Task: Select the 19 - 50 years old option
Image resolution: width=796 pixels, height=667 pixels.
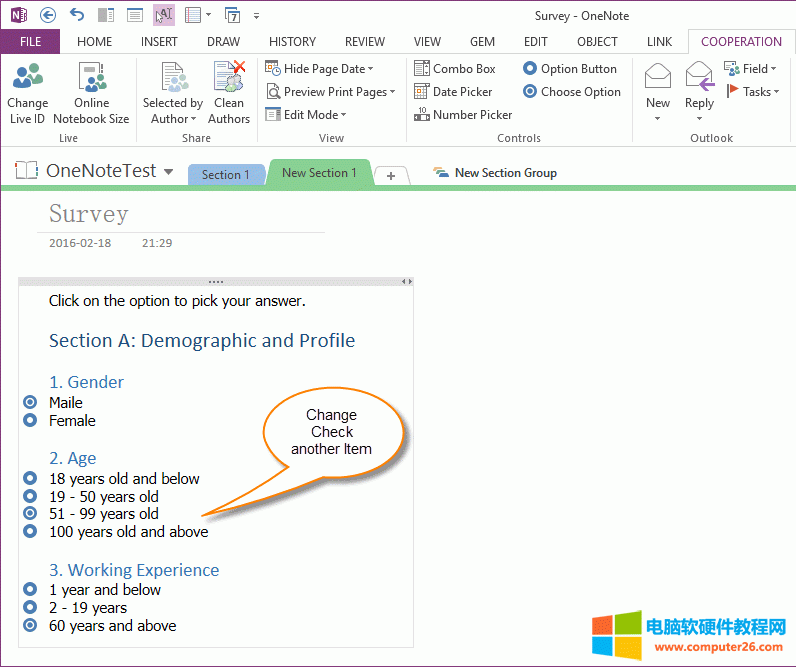Action: tap(30, 496)
